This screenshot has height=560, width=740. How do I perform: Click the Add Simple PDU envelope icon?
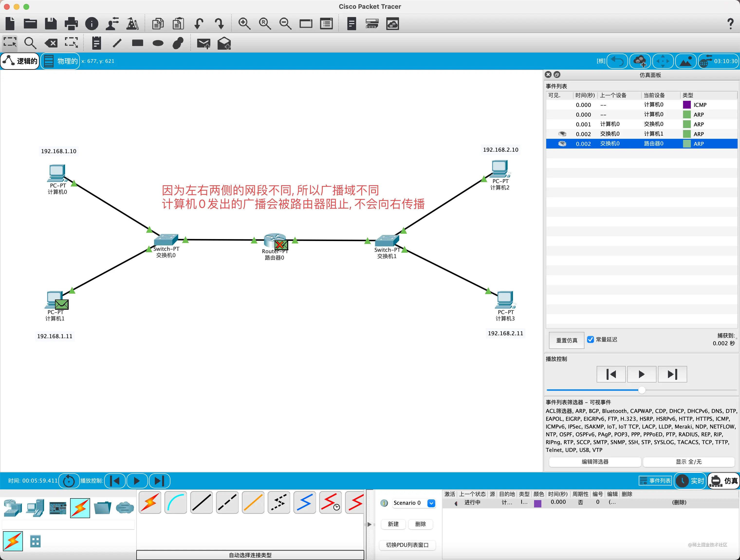(x=203, y=44)
